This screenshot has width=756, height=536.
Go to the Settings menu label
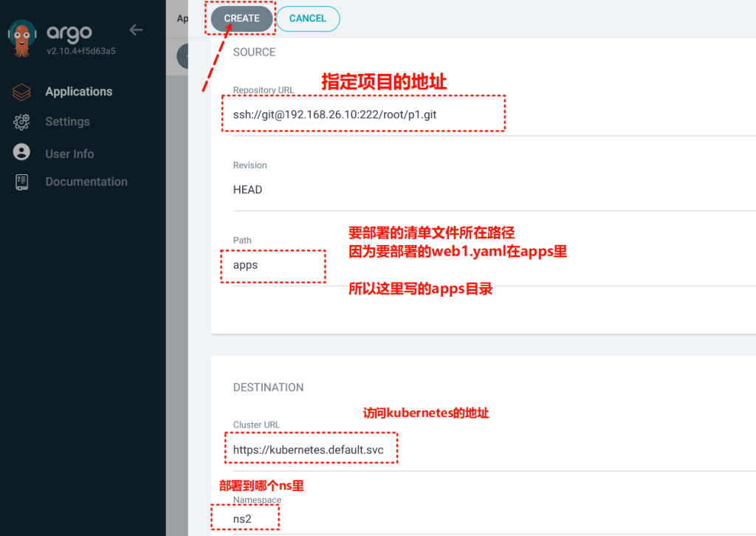click(67, 122)
